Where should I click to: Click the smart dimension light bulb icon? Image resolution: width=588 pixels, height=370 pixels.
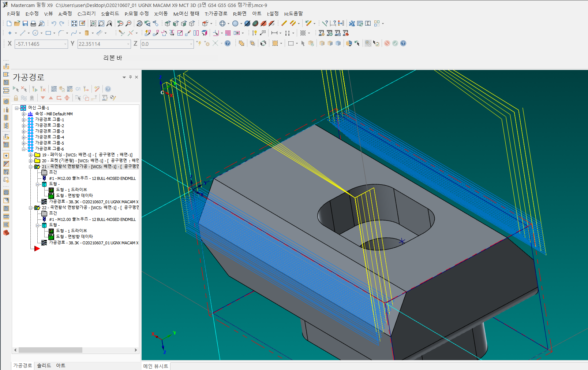(x=255, y=33)
